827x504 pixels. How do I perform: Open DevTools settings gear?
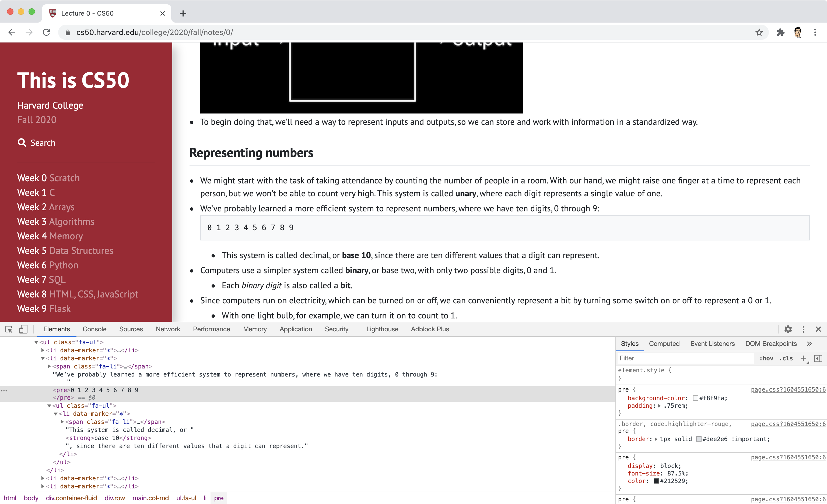[x=788, y=329]
